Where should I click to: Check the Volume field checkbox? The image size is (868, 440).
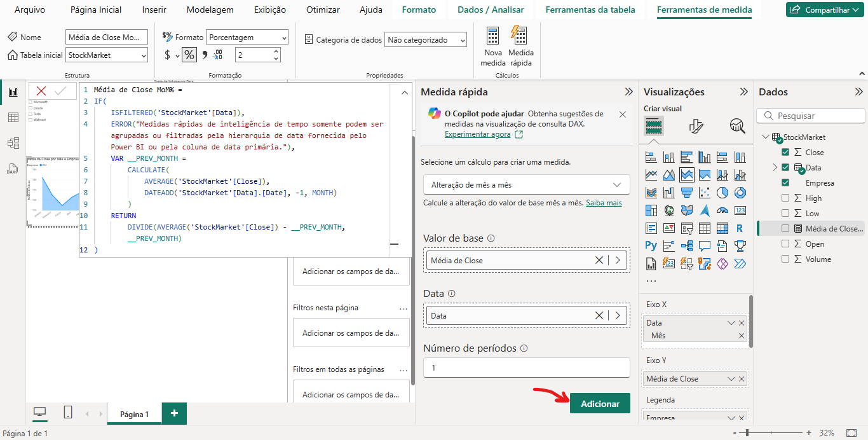pos(785,259)
